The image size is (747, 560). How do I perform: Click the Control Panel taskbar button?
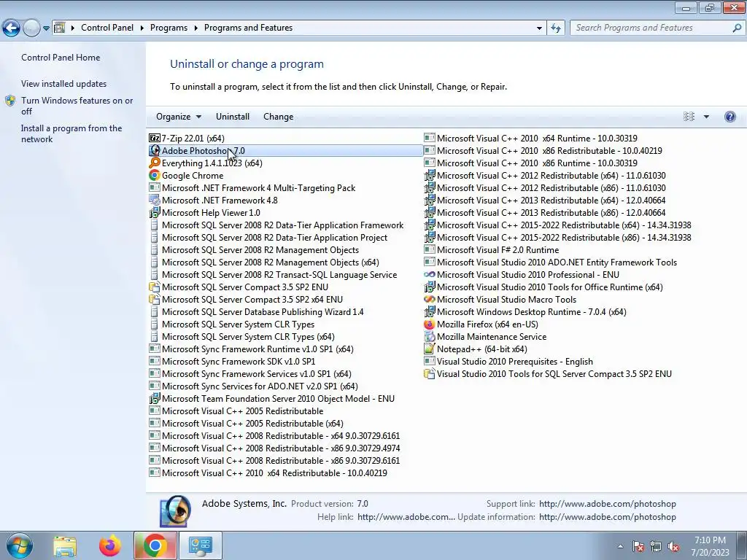point(200,545)
